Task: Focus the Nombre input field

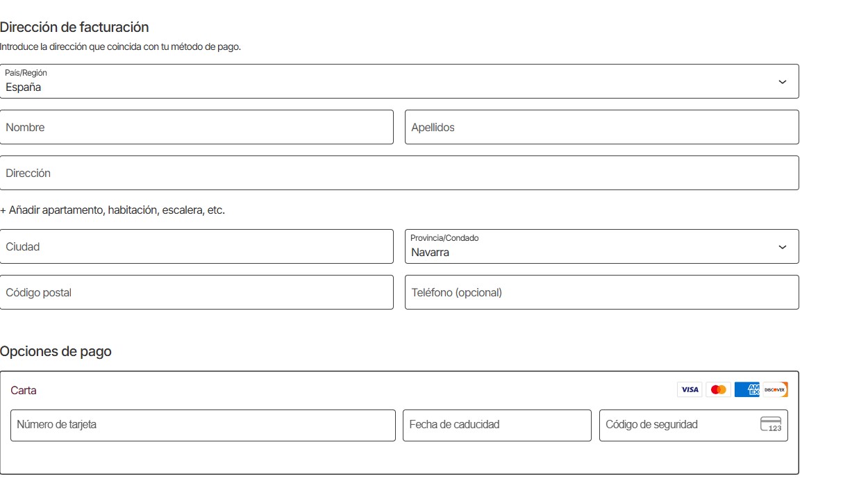Action: point(197,127)
